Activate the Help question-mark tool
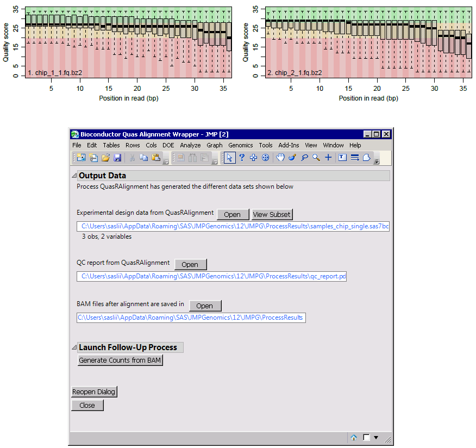476x448 pixels. pyautogui.click(x=241, y=158)
